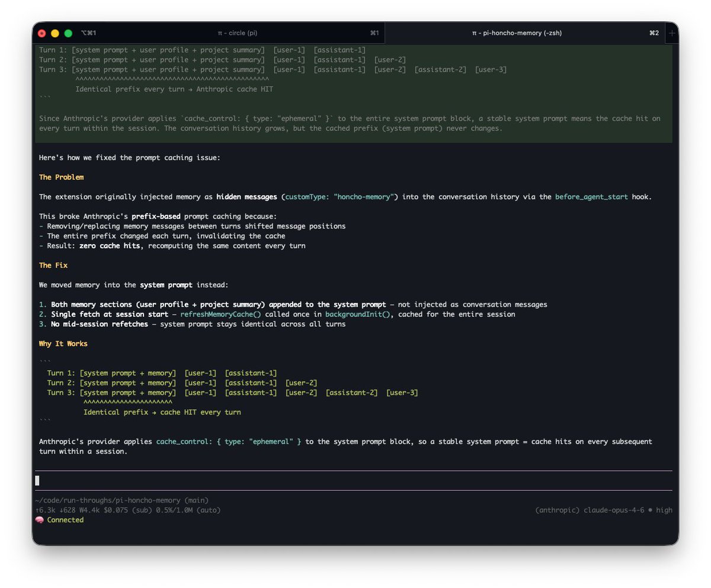Click the 'refreshMemoryCache()' function name
This screenshot has height=588, width=711.
220,314
